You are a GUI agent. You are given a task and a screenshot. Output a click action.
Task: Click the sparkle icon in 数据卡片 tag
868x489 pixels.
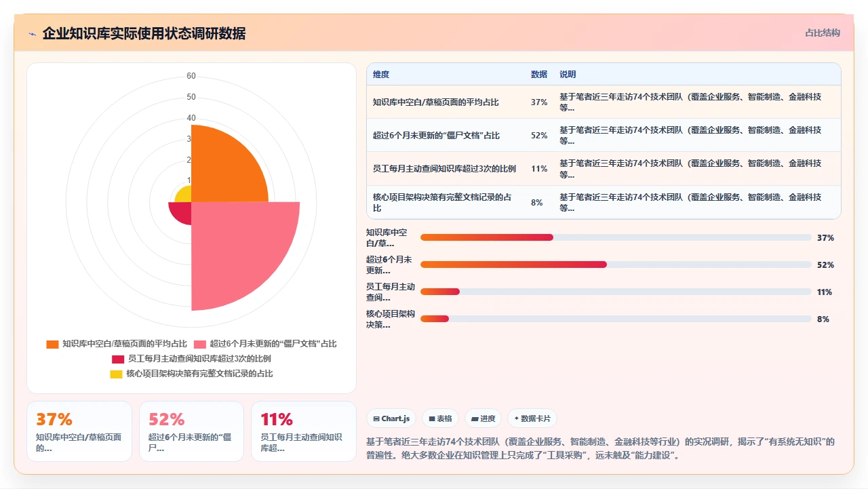(517, 419)
